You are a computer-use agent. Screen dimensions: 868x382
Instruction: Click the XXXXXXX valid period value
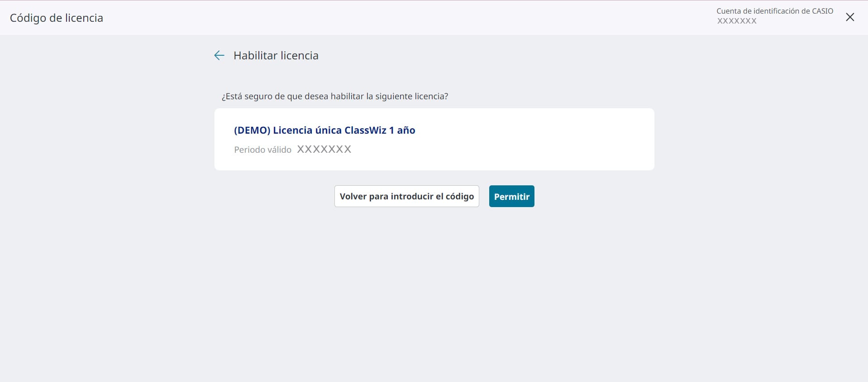coord(324,150)
